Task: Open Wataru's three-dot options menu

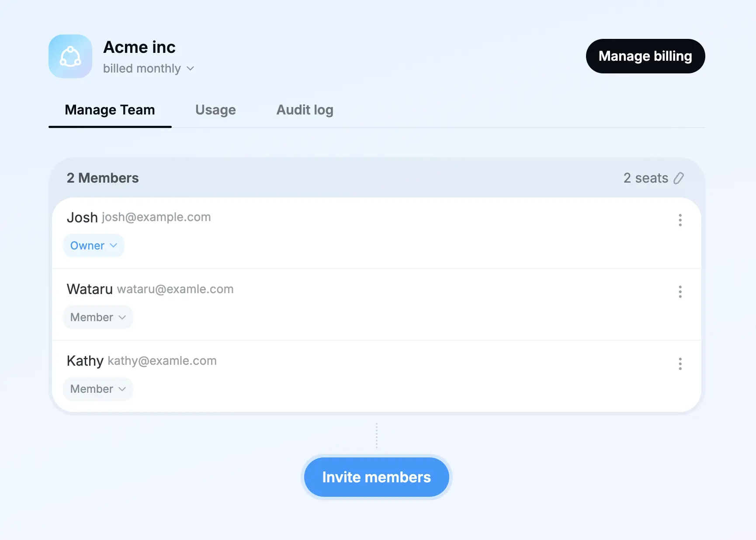Action: tap(680, 292)
